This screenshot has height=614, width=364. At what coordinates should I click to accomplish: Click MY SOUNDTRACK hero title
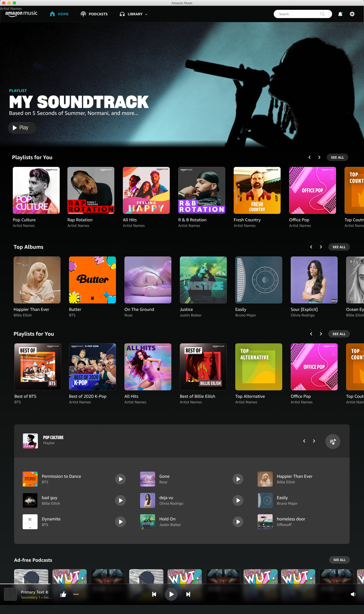(79, 102)
